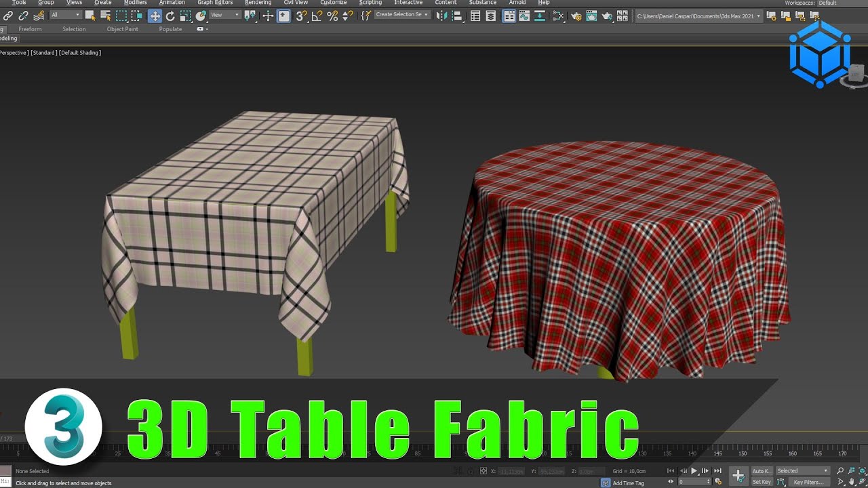
Task: Toggle the Ribbon display
Action: [x=509, y=16]
